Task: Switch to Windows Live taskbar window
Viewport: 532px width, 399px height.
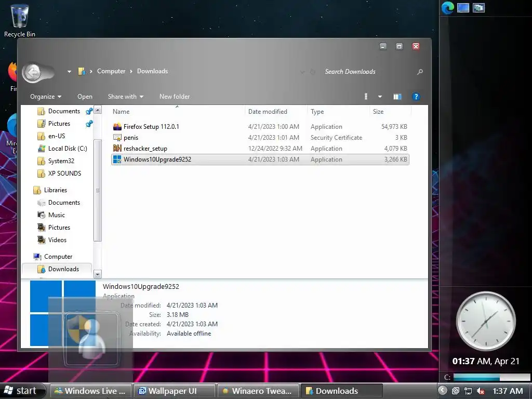Action: (90, 391)
